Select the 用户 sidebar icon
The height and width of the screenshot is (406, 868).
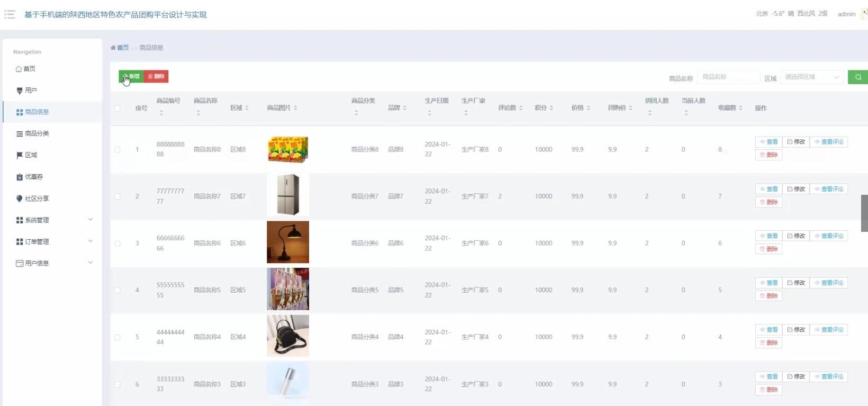20,91
